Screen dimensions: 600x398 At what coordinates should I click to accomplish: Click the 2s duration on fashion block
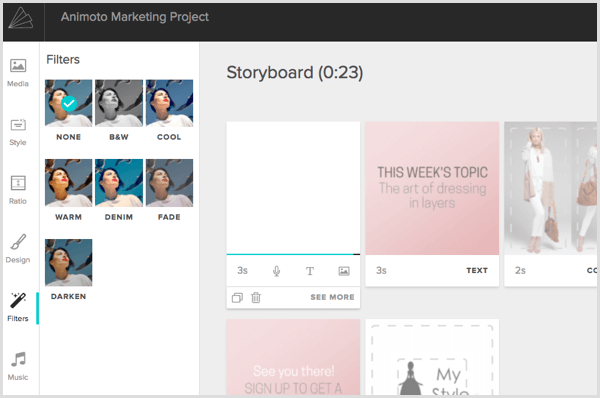click(x=520, y=271)
